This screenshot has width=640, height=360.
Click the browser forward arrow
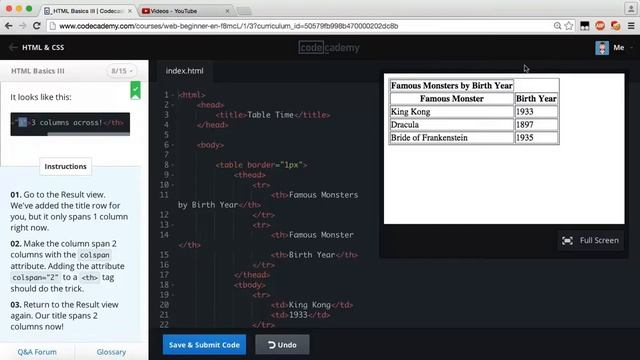[x=22, y=26]
